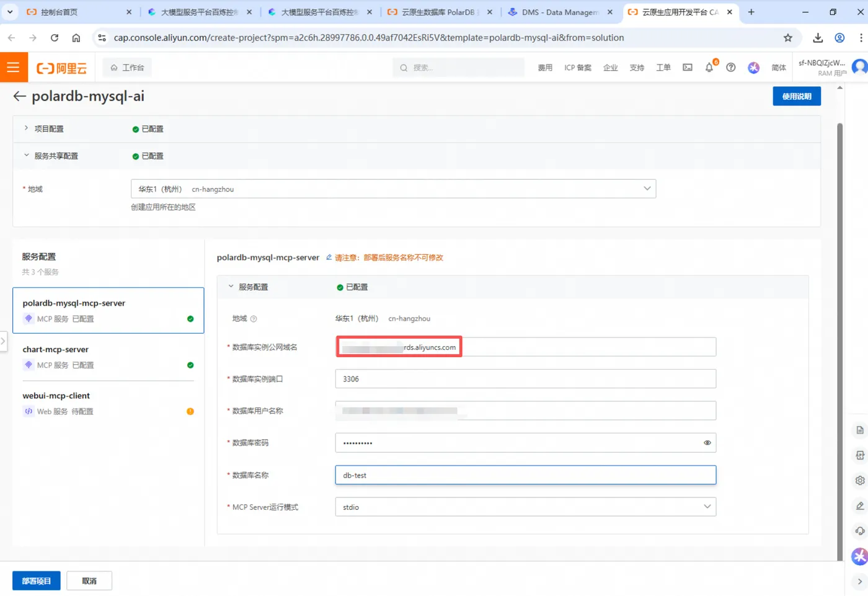Expand the right sidebar arrow at bottom
Viewport: 868px width, 596px height.
tap(860, 581)
